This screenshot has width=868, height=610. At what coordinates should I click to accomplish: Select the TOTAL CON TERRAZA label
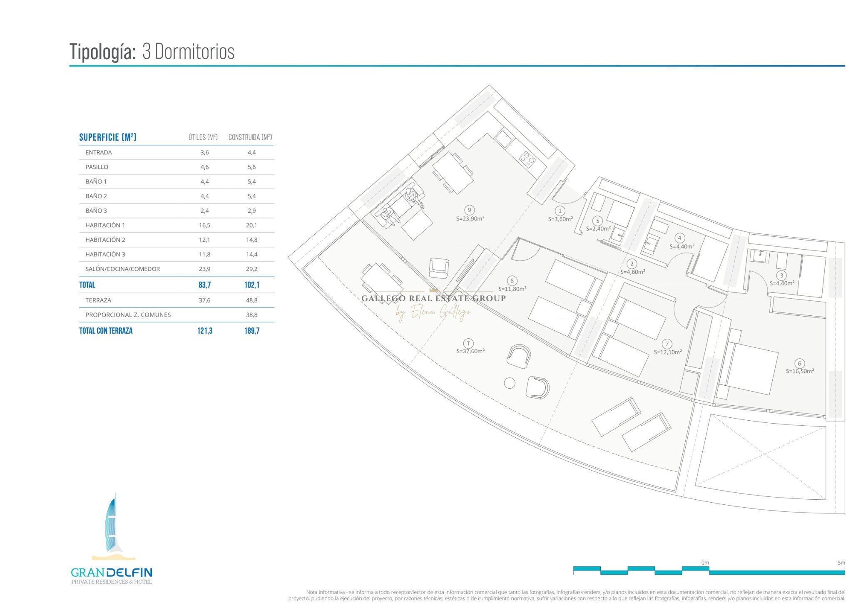[106, 330]
